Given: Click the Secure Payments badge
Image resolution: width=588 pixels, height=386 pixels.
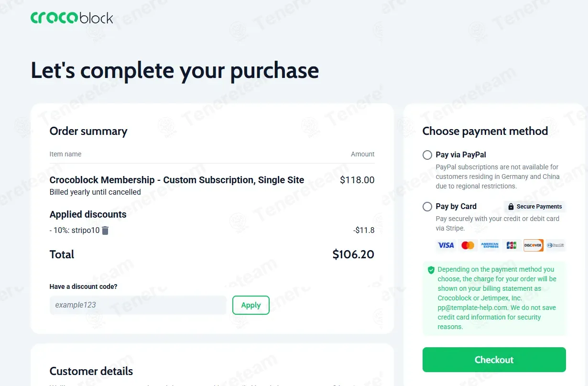Looking at the screenshot, I should coord(535,207).
